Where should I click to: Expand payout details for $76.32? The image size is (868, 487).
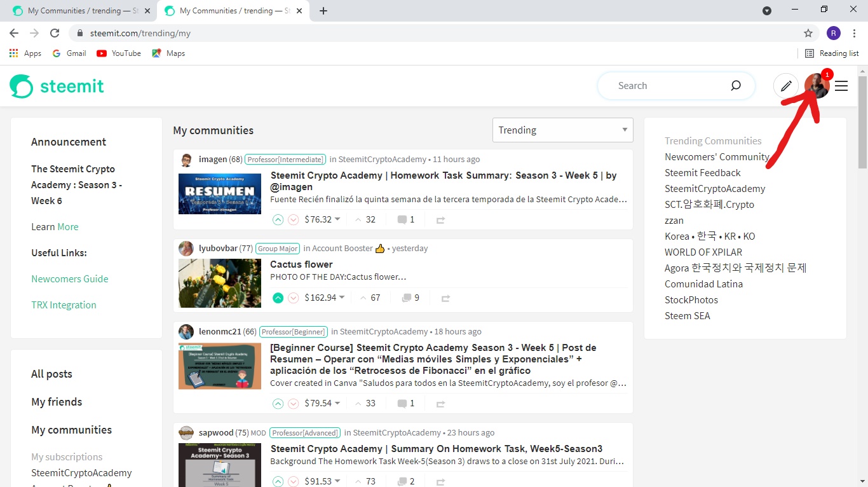click(323, 220)
